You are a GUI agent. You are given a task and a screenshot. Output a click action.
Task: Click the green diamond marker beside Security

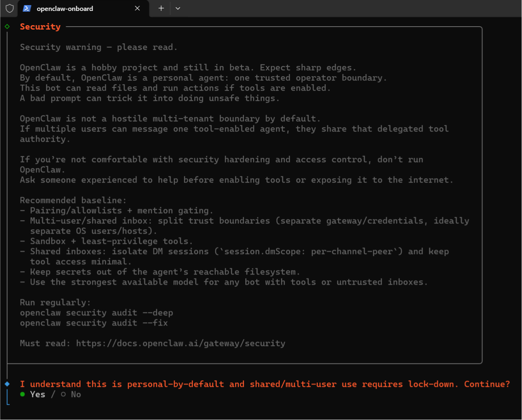(x=7, y=27)
